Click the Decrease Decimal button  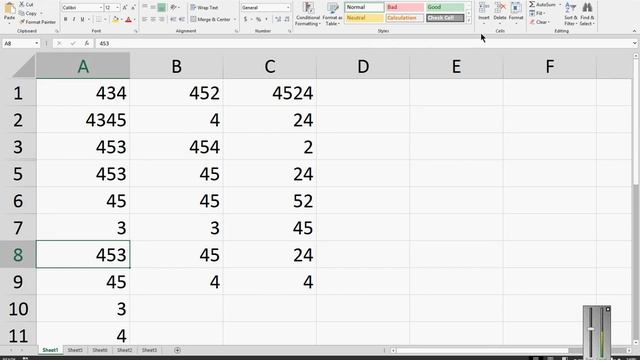point(287,19)
